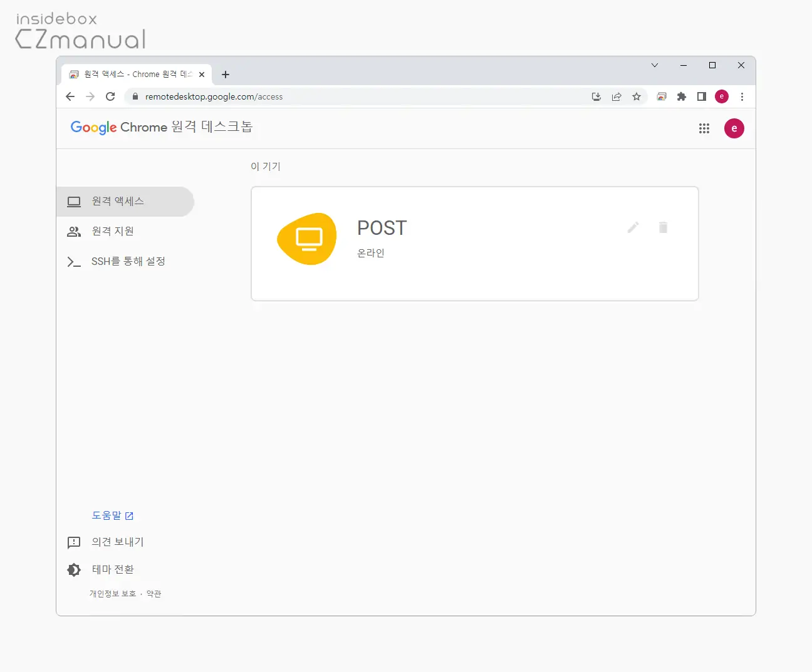Connect to the POST device via its yellow icon
The image size is (812, 672).
coord(307,239)
